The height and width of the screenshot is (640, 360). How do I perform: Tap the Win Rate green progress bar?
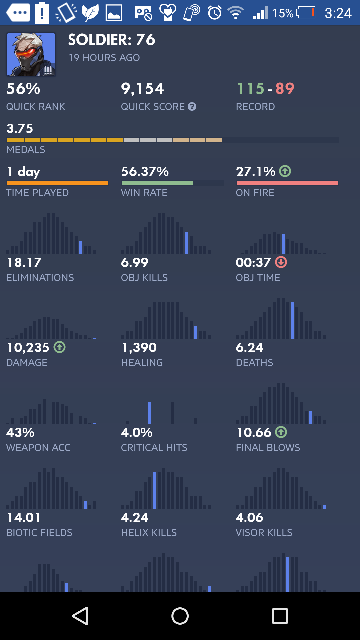click(173, 183)
